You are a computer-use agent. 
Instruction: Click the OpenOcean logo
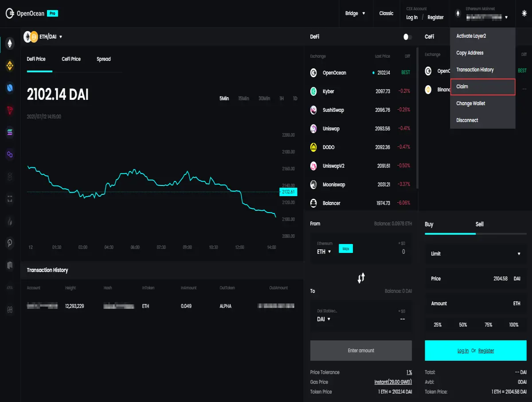(25, 13)
